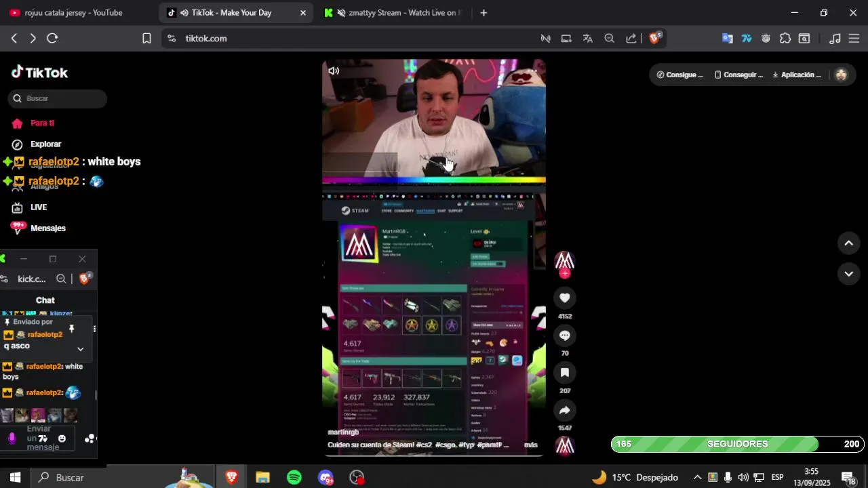This screenshot has height=488, width=868.
Task: Click the zoom magnifier in the Kick popup
Action: point(61,279)
